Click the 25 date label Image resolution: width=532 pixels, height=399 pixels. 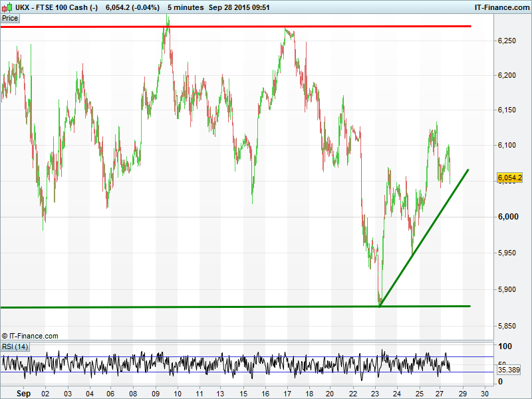tap(420, 394)
